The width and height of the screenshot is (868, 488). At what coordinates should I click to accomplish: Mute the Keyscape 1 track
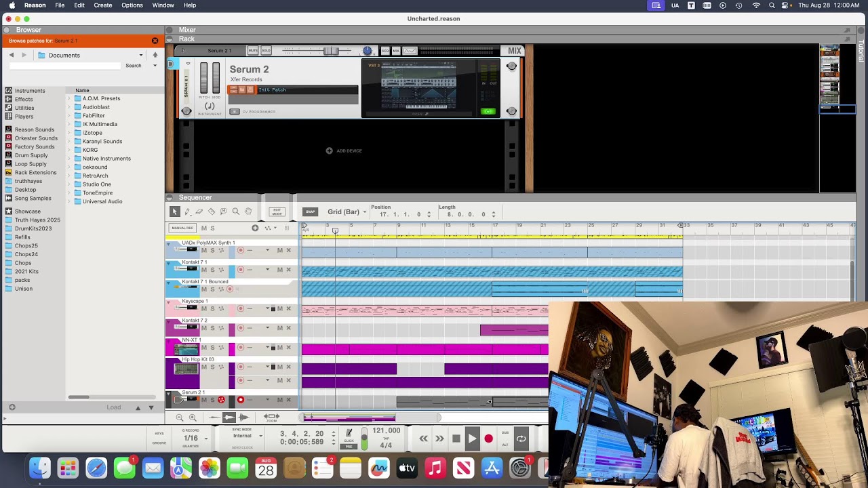pos(203,308)
